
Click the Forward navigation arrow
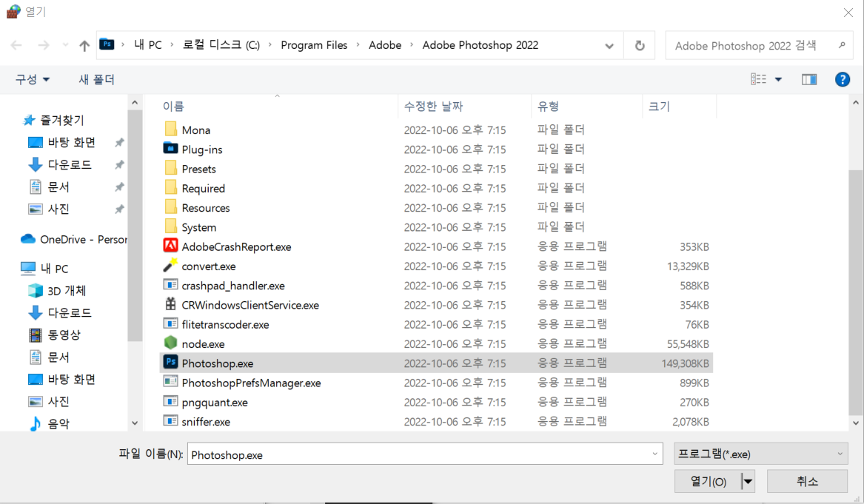click(44, 45)
